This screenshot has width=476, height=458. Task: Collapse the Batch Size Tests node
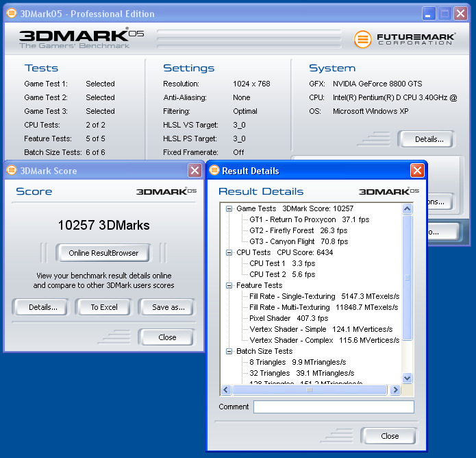[x=229, y=351]
